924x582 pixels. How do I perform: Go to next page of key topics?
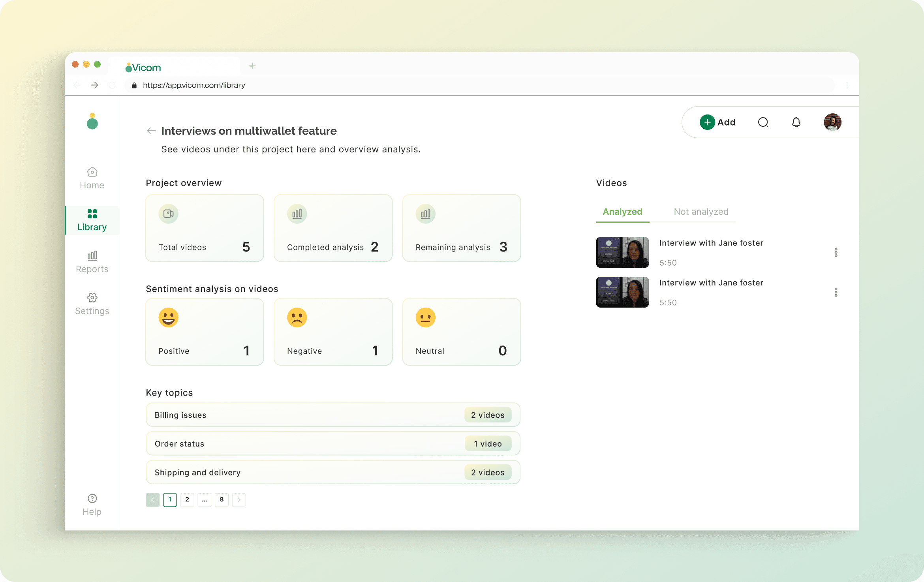pyautogui.click(x=239, y=499)
